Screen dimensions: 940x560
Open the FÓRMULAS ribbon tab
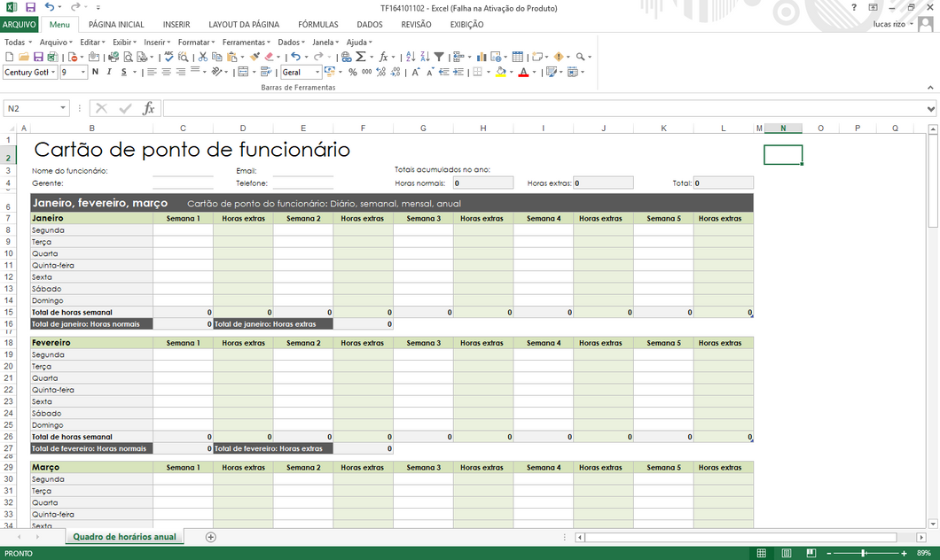pyautogui.click(x=317, y=25)
